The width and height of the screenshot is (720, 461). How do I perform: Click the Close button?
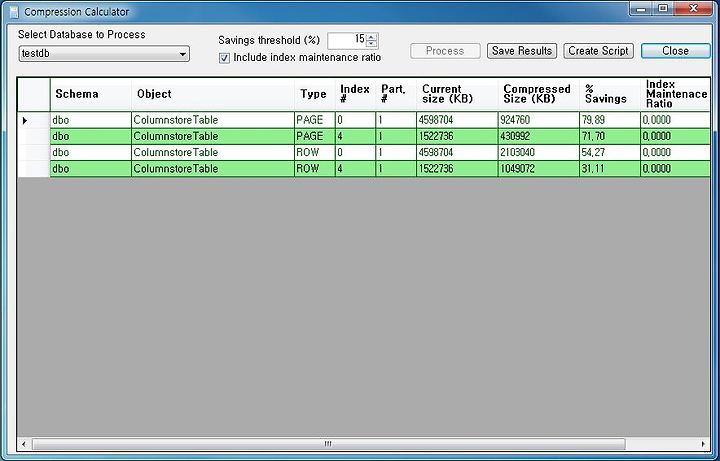click(675, 51)
